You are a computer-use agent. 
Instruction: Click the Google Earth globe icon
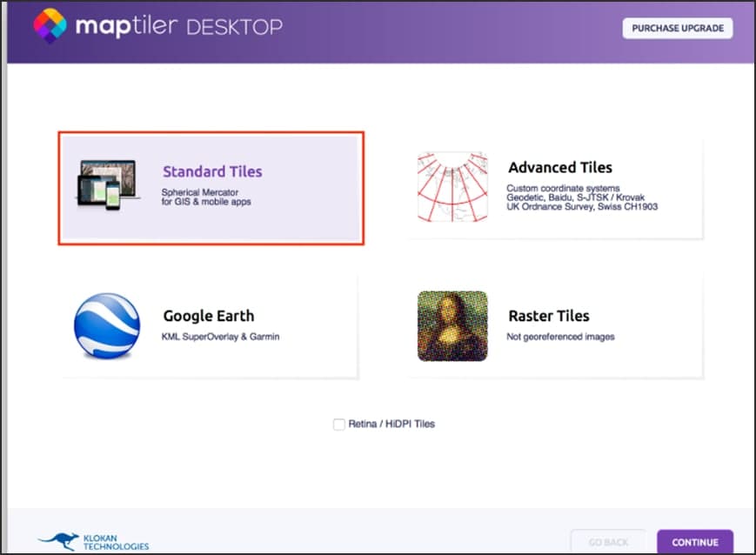click(107, 326)
